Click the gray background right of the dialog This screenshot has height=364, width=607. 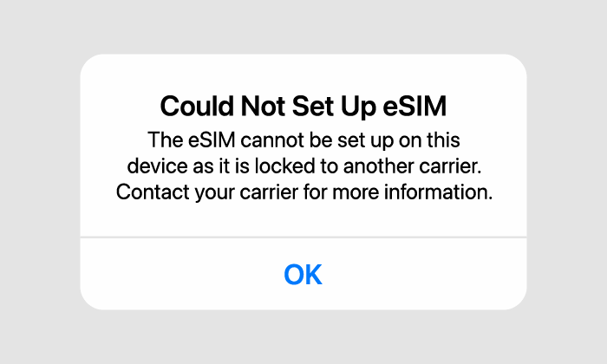click(x=568, y=182)
